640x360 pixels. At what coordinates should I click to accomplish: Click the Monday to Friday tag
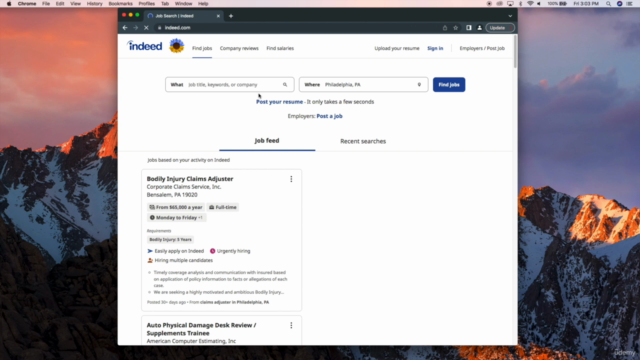(176, 218)
